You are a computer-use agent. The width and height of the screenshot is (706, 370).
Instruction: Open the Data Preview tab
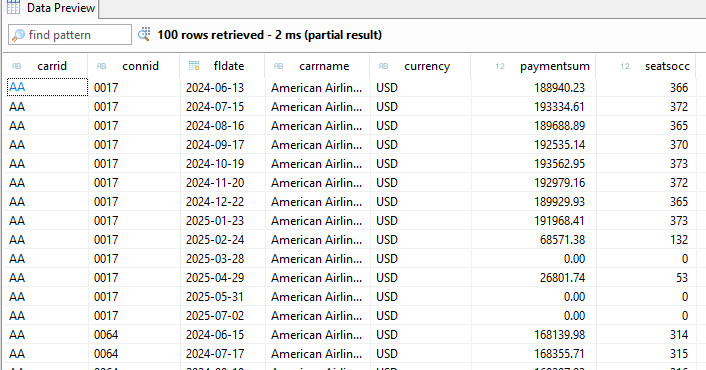click(51, 8)
